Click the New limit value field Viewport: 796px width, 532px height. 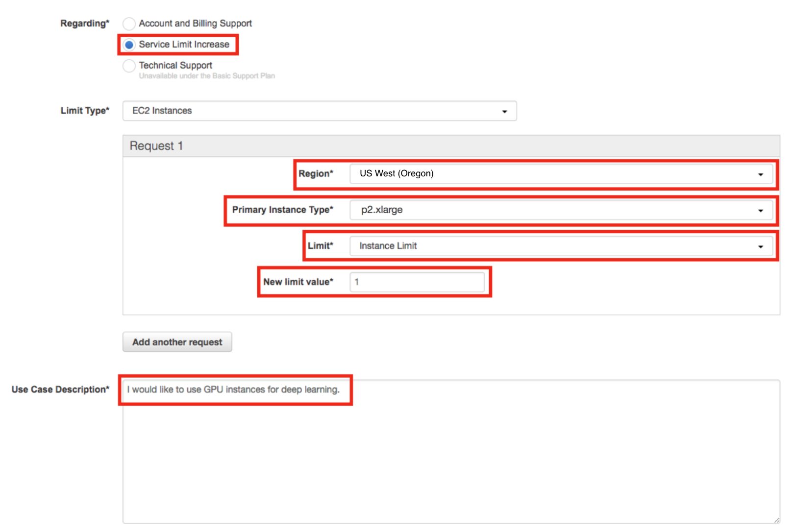pos(417,282)
